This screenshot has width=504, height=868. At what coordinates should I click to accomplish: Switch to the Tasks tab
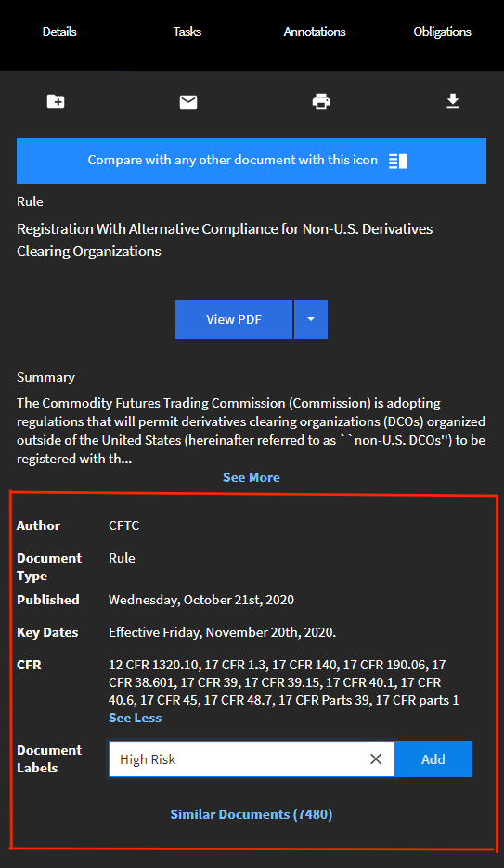pos(187,32)
